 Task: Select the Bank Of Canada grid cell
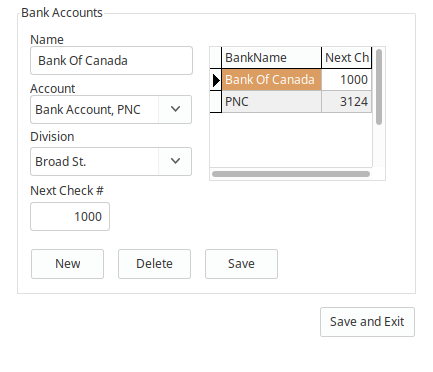pos(272,80)
